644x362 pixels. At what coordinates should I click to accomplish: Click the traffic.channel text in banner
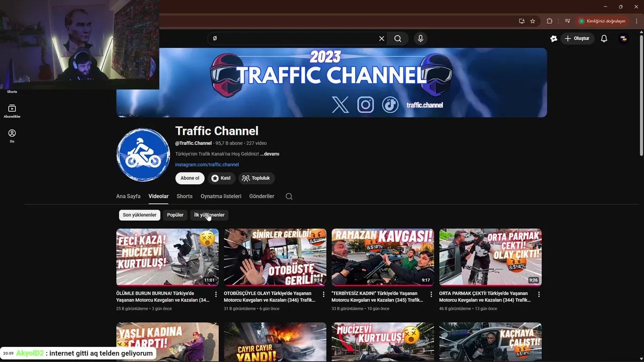click(x=425, y=105)
